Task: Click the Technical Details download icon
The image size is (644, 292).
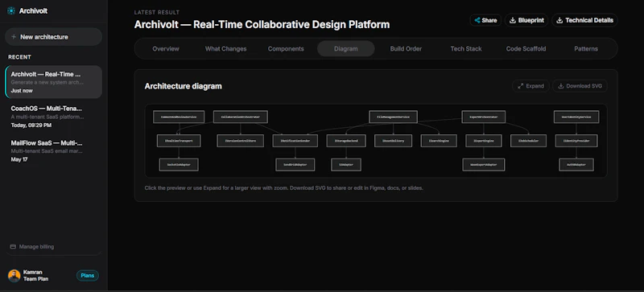Action: pos(559,20)
